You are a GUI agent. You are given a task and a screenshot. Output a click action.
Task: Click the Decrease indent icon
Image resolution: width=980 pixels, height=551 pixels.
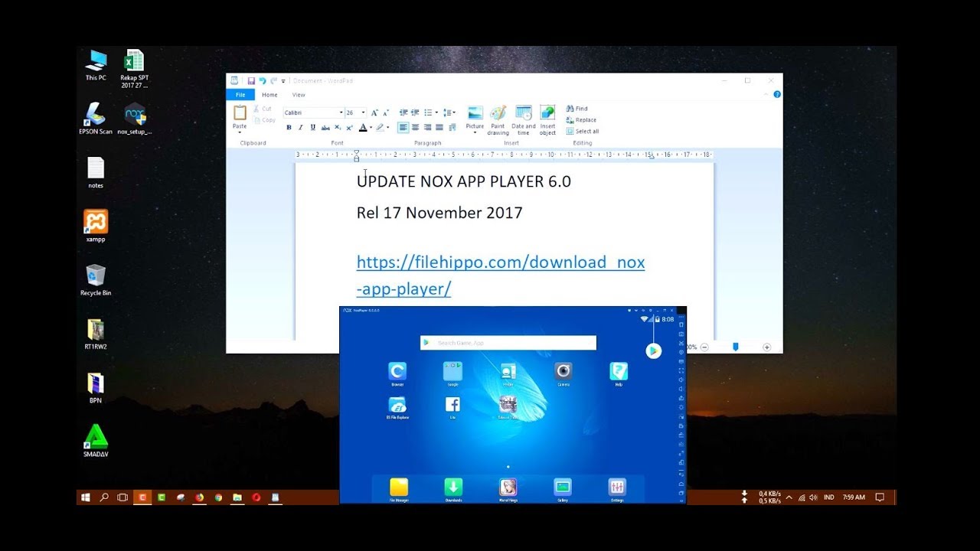click(x=403, y=112)
